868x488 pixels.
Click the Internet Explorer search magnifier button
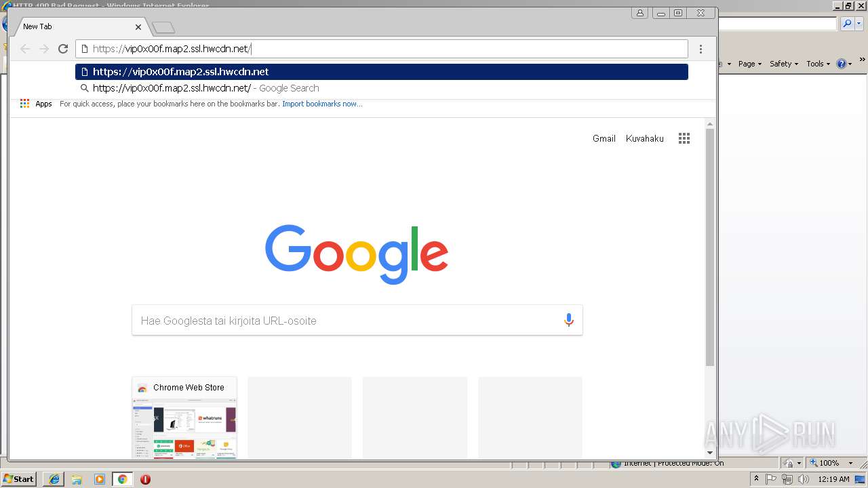click(846, 24)
